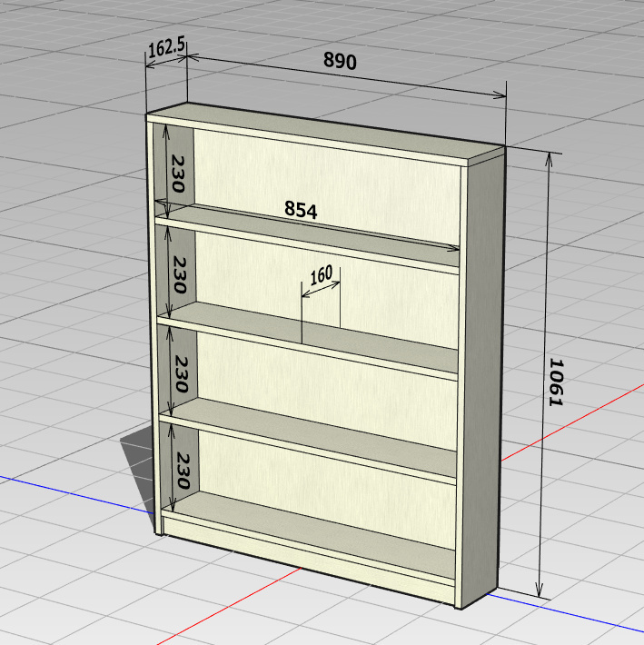Select the 1061 height dimension text
This screenshot has height=645, width=644.
tap(556, 380)
